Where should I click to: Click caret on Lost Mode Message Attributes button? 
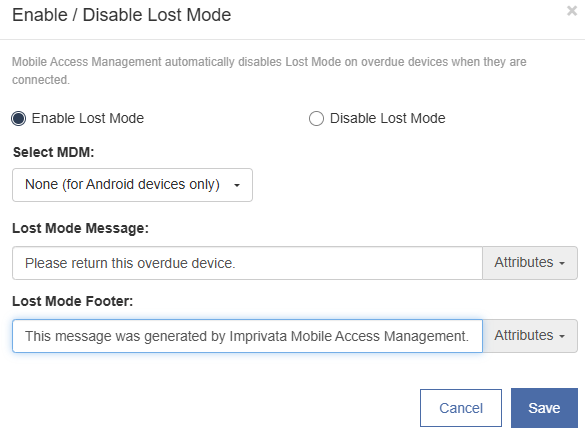(562, 263)
